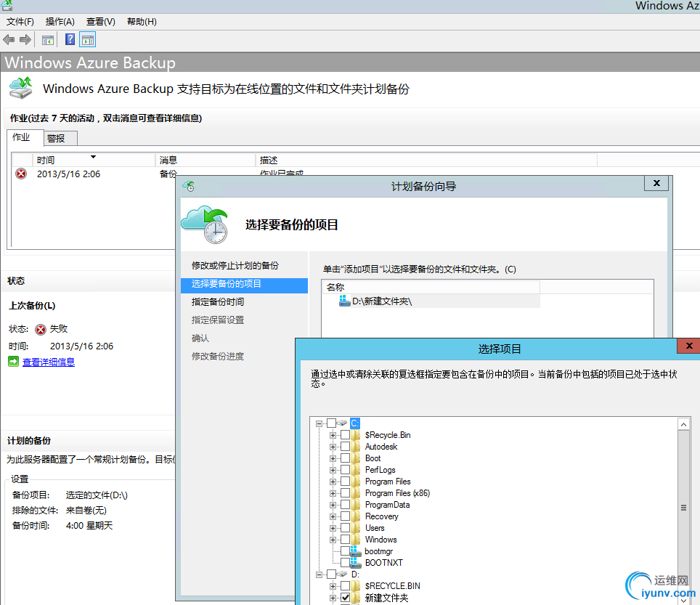Expand the 新建文件夹 node in the tree
Viewport: 700px width, 605px height.
click(333, 598)
